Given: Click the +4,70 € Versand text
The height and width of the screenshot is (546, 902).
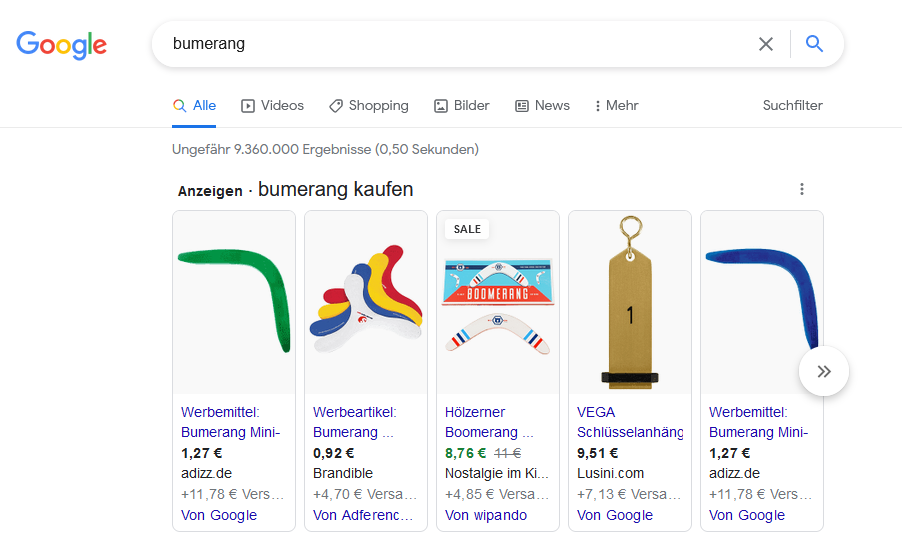Looking at the screenshot, I should pos(365,494).
